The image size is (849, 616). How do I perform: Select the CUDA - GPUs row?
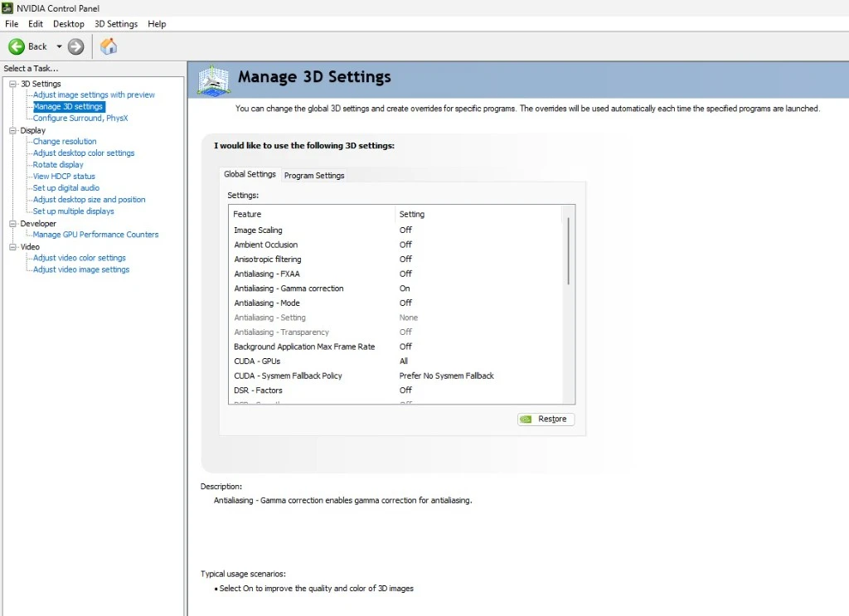pos(395,361)
